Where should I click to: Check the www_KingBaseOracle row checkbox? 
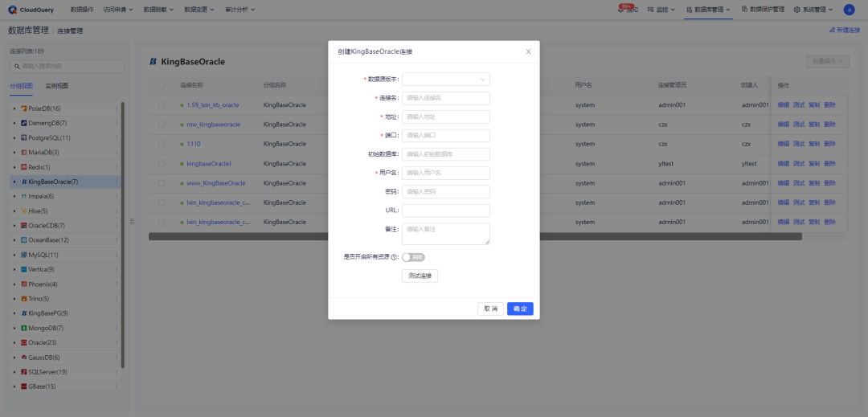pos(162,183)
